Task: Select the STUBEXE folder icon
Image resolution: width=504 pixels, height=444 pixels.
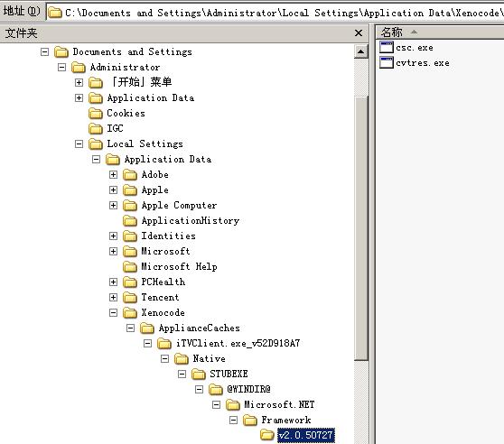Action: [x=199, y=375]
